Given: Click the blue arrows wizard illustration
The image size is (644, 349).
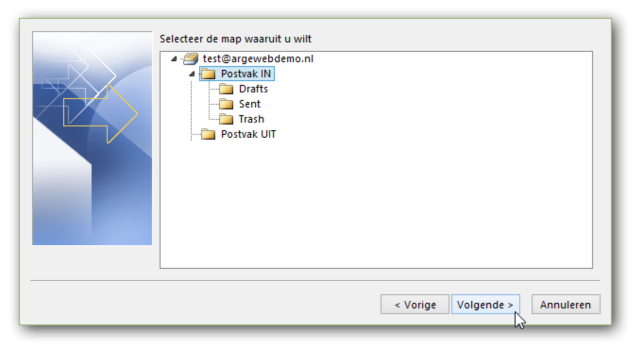Looking at the screenshot, I should tap(92, 138).
